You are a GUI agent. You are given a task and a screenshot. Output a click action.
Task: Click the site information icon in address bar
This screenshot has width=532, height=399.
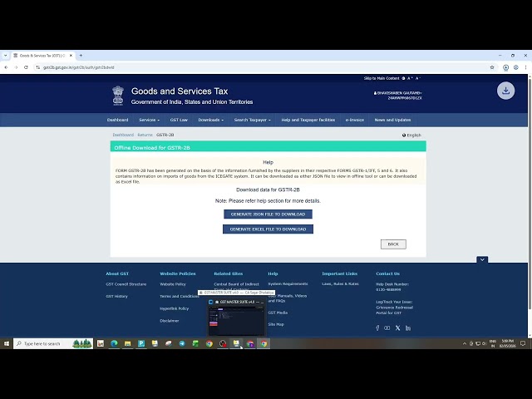[x=38, y=67]
